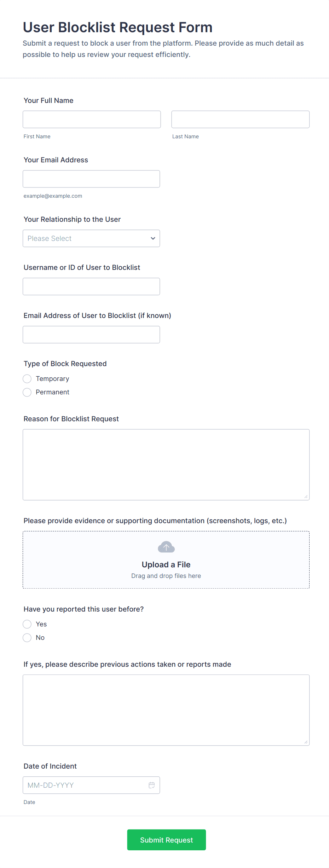
Task: Click the cloud upload icon
Action: tap(166, 547)
